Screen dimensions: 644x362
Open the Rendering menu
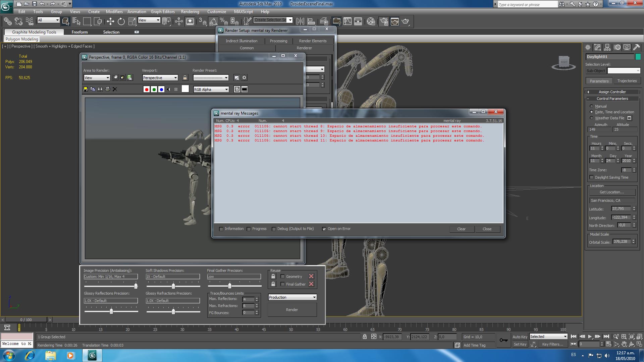(x=190, y=11)
